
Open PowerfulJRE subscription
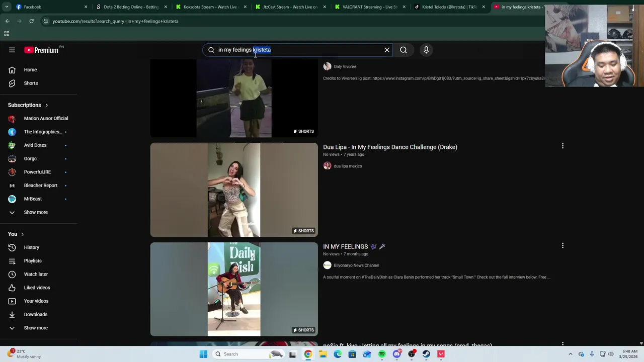point(38,172)
